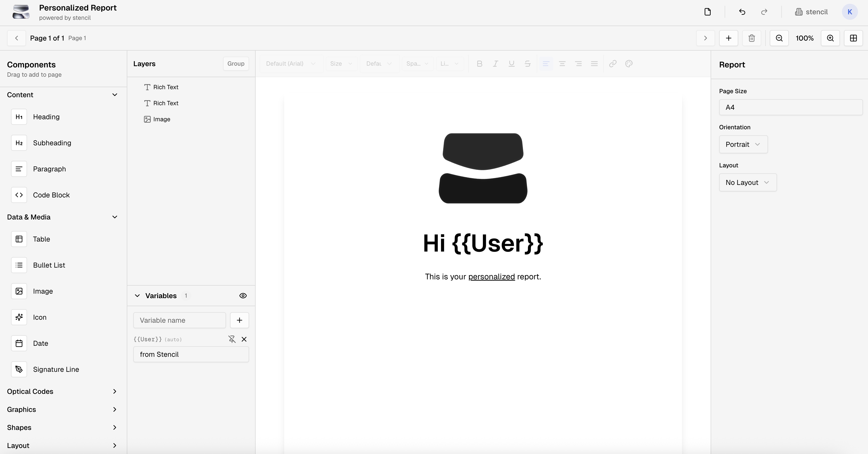The image size is (868, 454).
Task: Collapse the Content section in the sidebar
Action: pos(115,95)
